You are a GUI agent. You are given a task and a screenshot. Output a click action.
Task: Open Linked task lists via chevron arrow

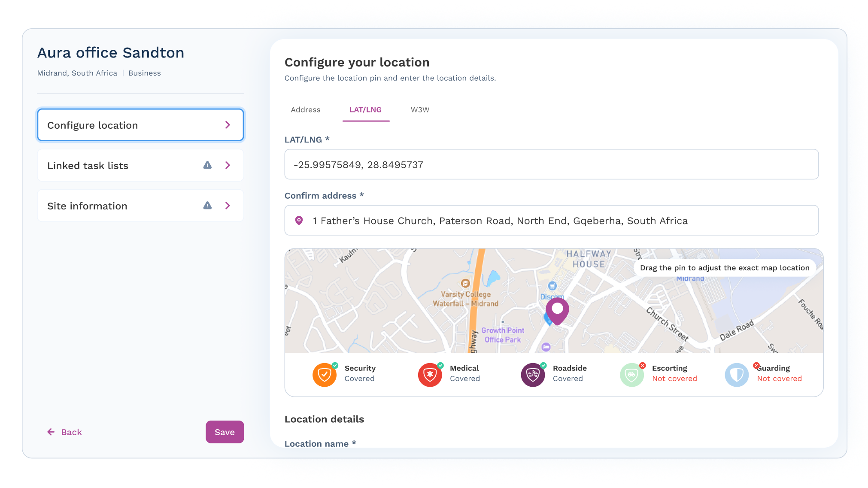point(228,165)
